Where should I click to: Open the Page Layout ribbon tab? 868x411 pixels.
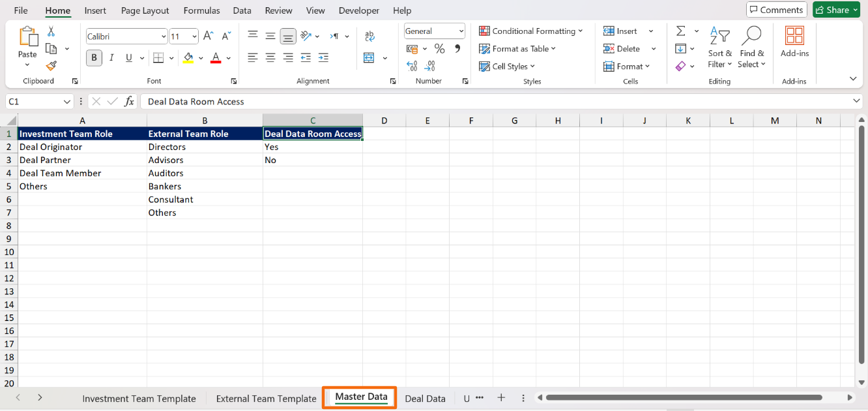pos(145,10)
